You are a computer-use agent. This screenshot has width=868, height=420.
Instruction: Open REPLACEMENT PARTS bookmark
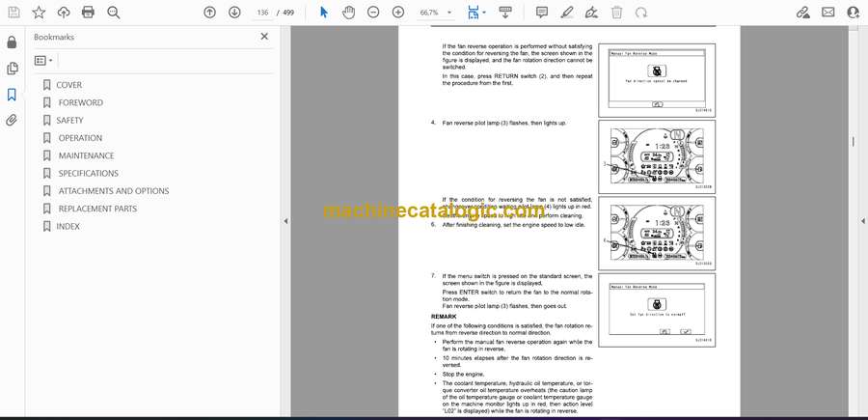tap(97, 209)
